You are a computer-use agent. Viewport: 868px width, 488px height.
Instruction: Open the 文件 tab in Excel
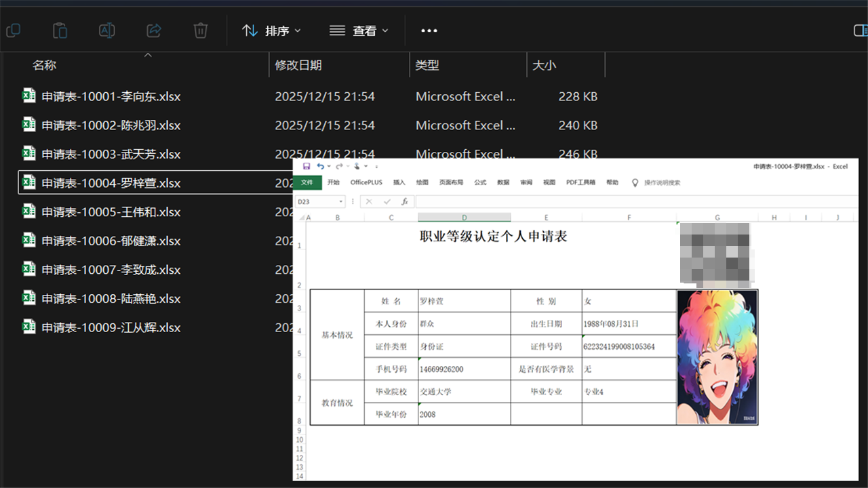click(x=307, y=182)
